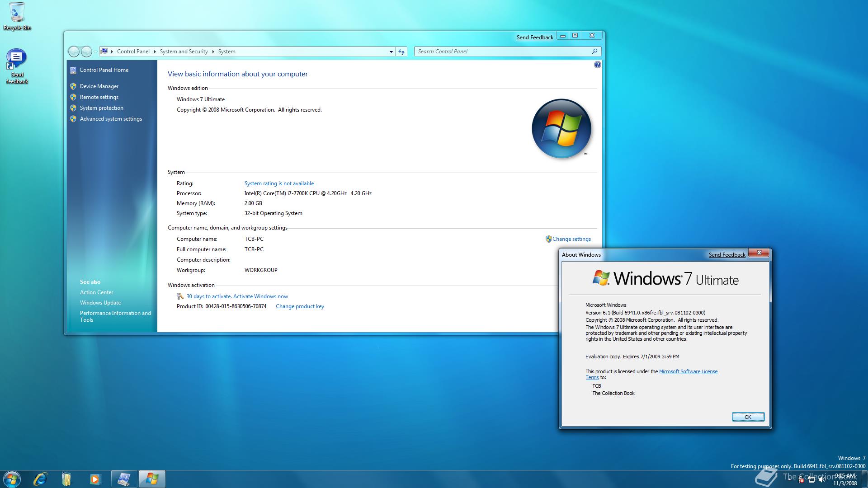Close the About Windows dialog
The height and width of the screenshot is (488, 868).
point(759,253)
